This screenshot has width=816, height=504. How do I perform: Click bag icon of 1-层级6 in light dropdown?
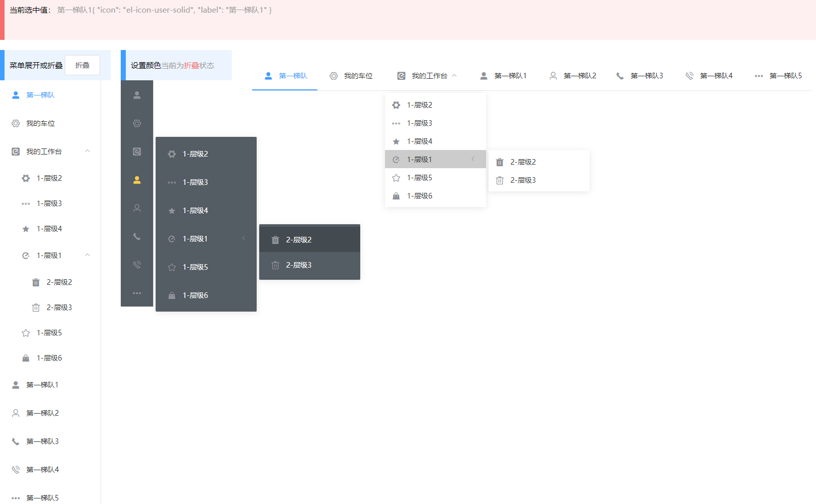396,196
